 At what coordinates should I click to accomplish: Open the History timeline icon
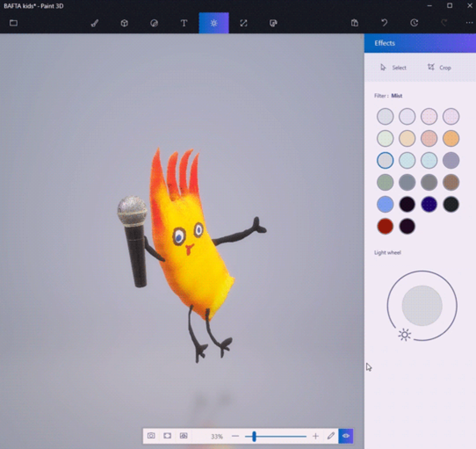click(x=414, y=23)
